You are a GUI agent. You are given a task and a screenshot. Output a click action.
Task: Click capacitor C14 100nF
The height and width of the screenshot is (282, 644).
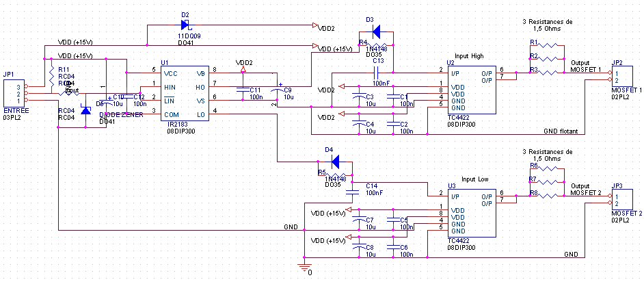point(352,193)
